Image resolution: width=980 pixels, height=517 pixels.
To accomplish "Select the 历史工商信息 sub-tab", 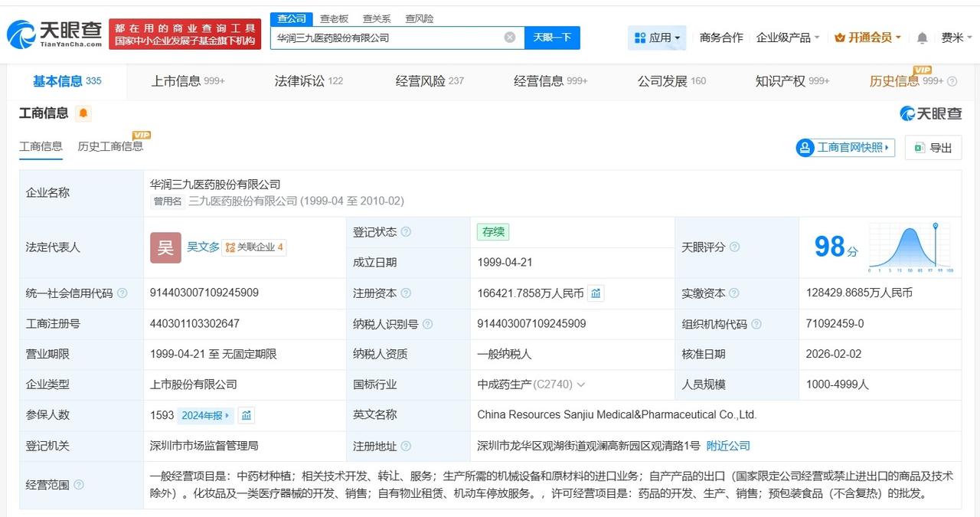I will tap(110, 146).
